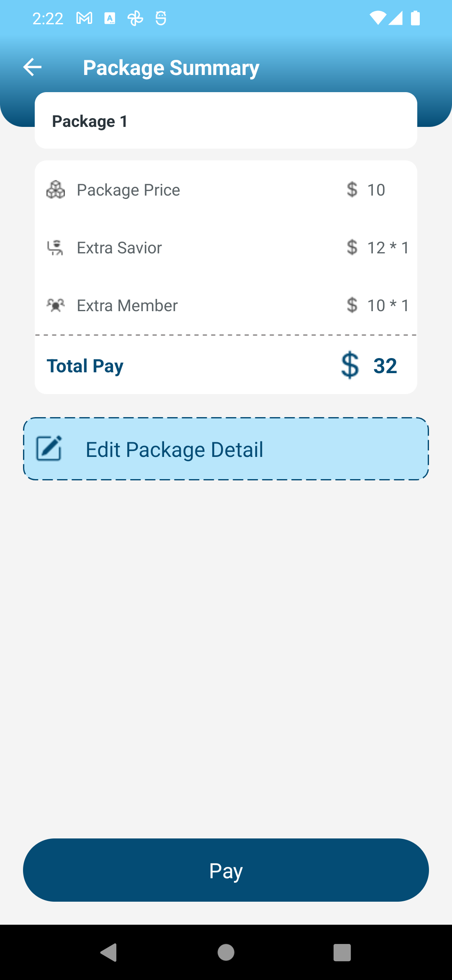The height and width of the screenshot is (980, 452).
Task: Tap the pinwheel icon in status bar
Action: (x=135, y=18)
